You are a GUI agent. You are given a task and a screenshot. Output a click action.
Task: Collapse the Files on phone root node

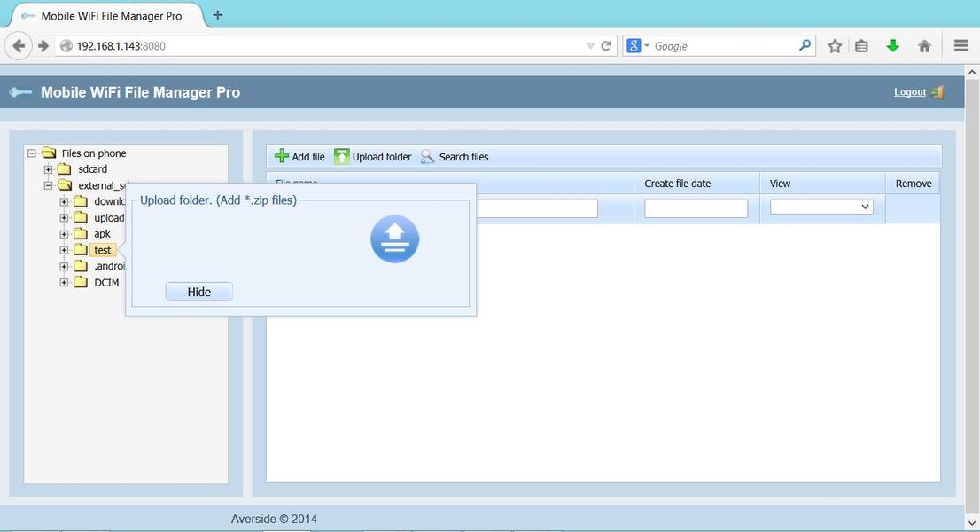pyautogui.click(x=32, y=153)
